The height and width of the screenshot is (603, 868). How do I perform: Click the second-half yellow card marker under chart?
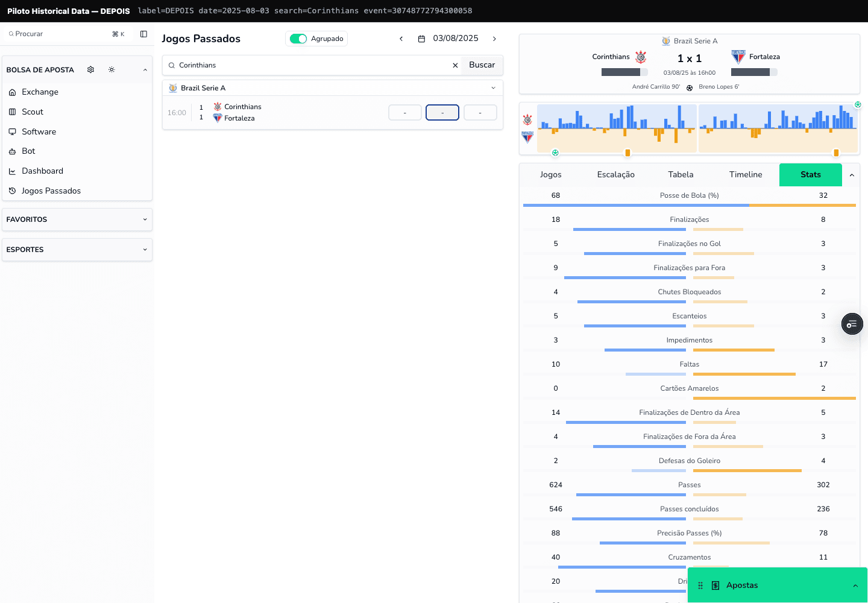(x=836, y=153)
